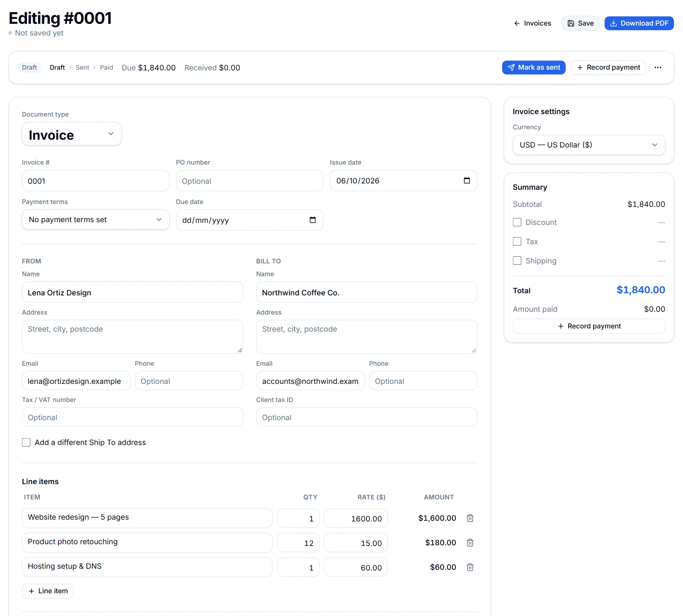683x616 pixels.
Task: Go back to Invoices list
Action: [533, 23]
